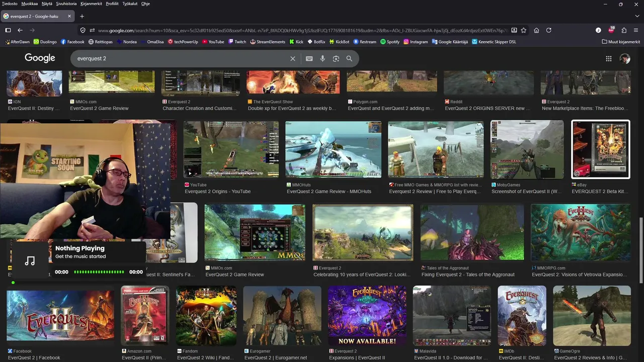Open the GameOgre flaming sword thumbnail

(x=592, y=316)
